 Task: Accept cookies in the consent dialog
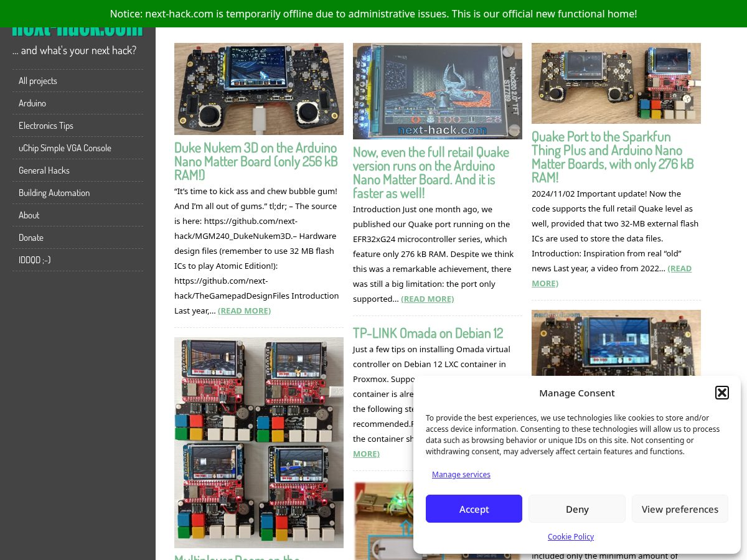coord(474,509)
